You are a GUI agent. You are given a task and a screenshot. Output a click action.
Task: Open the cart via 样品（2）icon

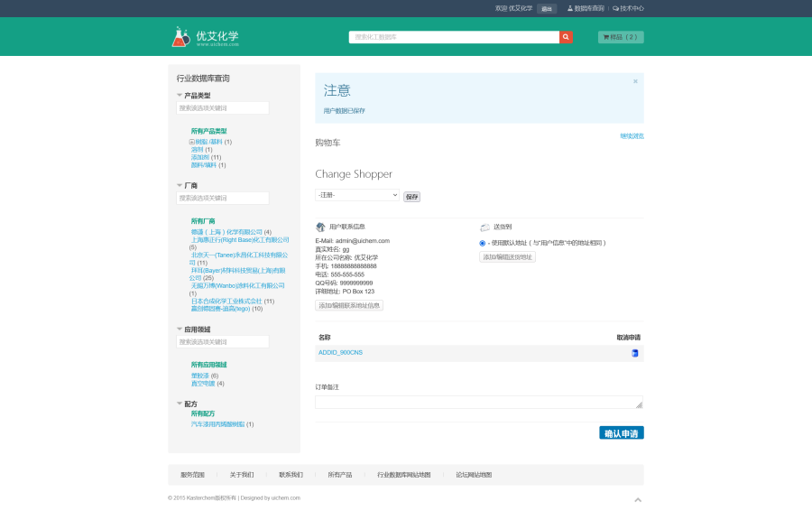(620, 37)
